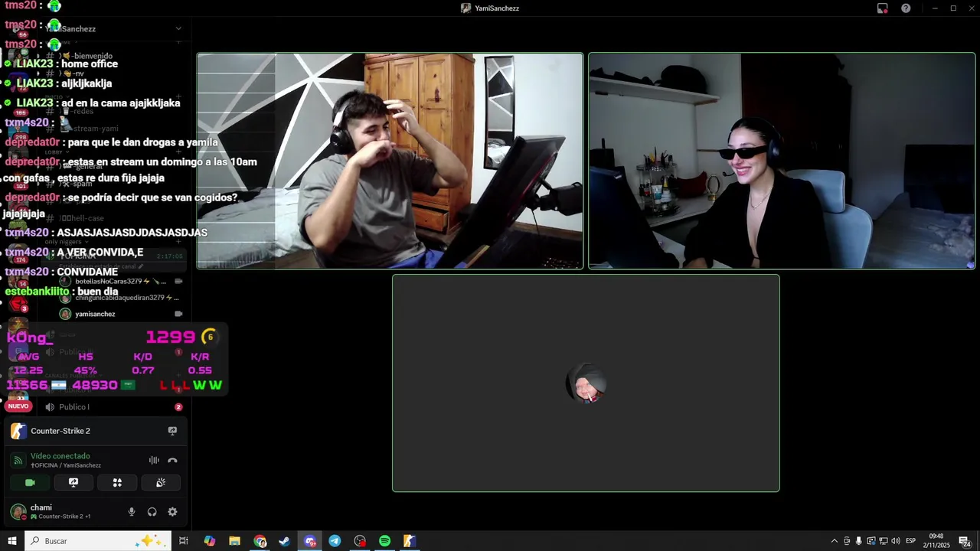Click the YamiSanchezz title at top
980x551 pixels.
pyautogui.click(x=497, y=8)
